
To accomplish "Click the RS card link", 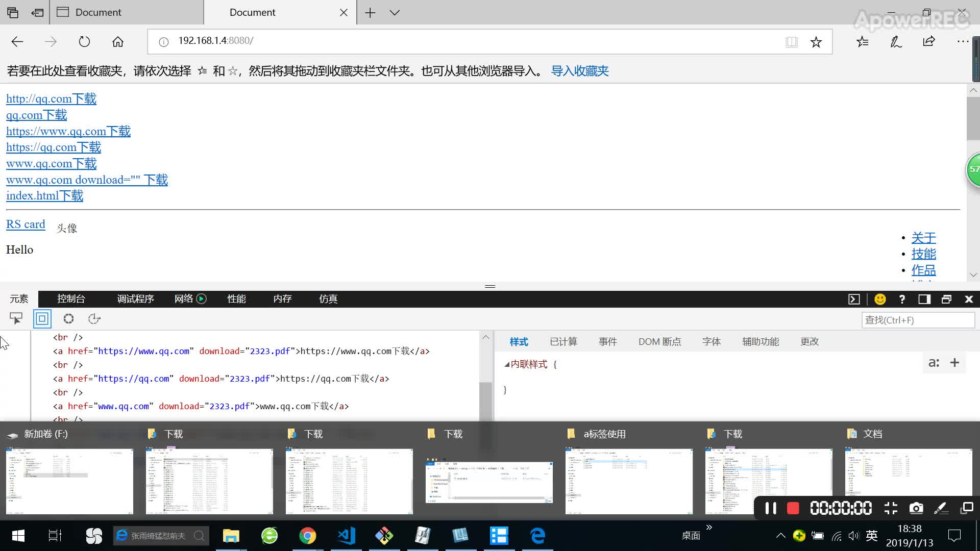I will coord(26,224).
